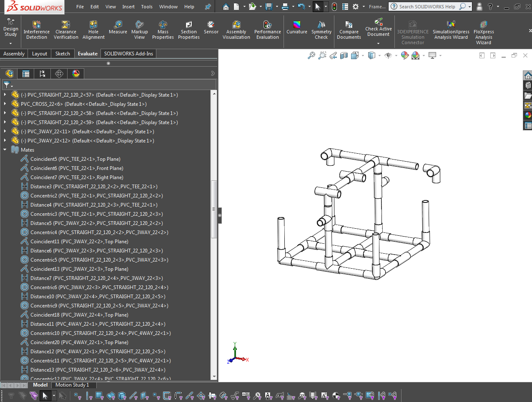
Task: Open the Tools menu
Action: tap(147, 7)
